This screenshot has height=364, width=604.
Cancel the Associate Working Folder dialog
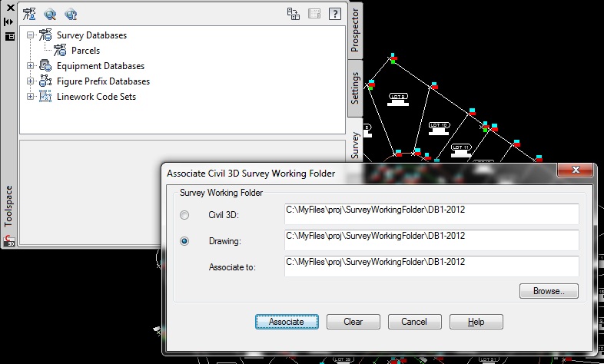click(414, 322)
